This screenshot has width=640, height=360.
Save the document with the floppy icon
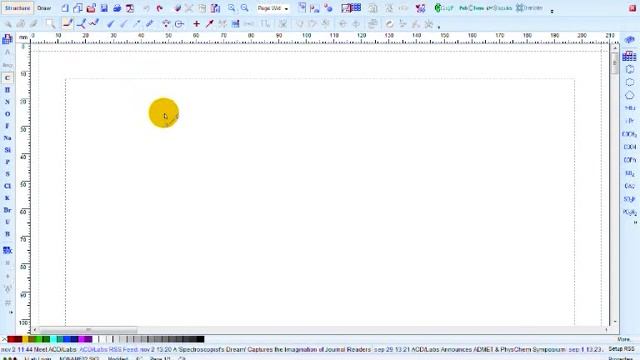[x=104, y=8]
